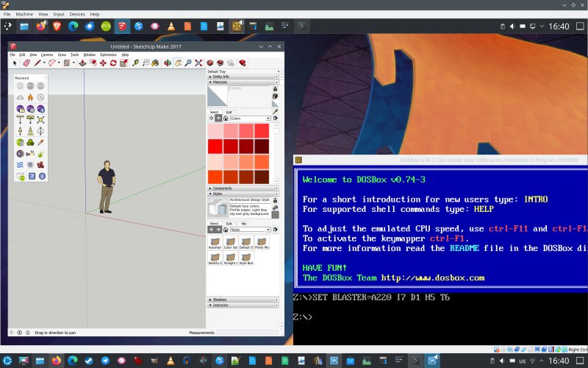This screenshot has height=368, width=588.
Task: Click the SketchUp model viewport person figure
Action: point(106,187)
